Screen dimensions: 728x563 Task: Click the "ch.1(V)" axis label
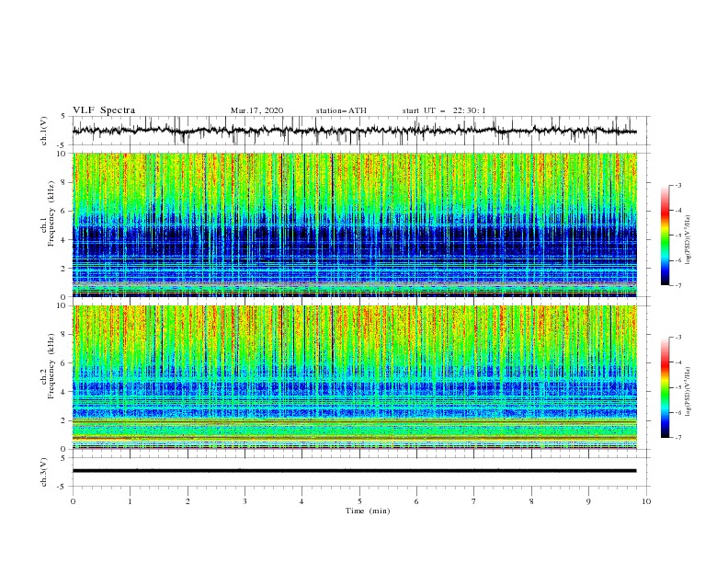(44, 131)
